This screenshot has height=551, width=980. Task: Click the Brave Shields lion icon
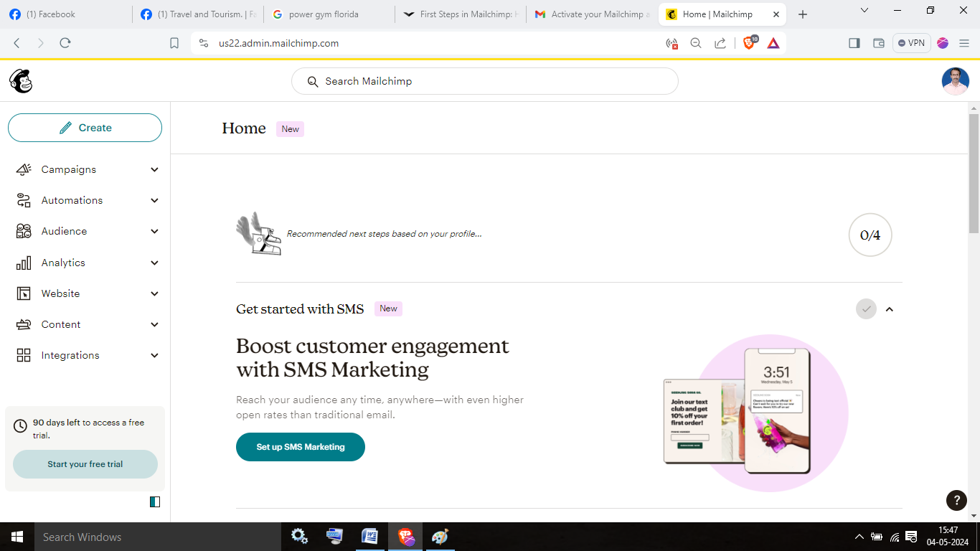pyautogui.click(x=749, y=43)
